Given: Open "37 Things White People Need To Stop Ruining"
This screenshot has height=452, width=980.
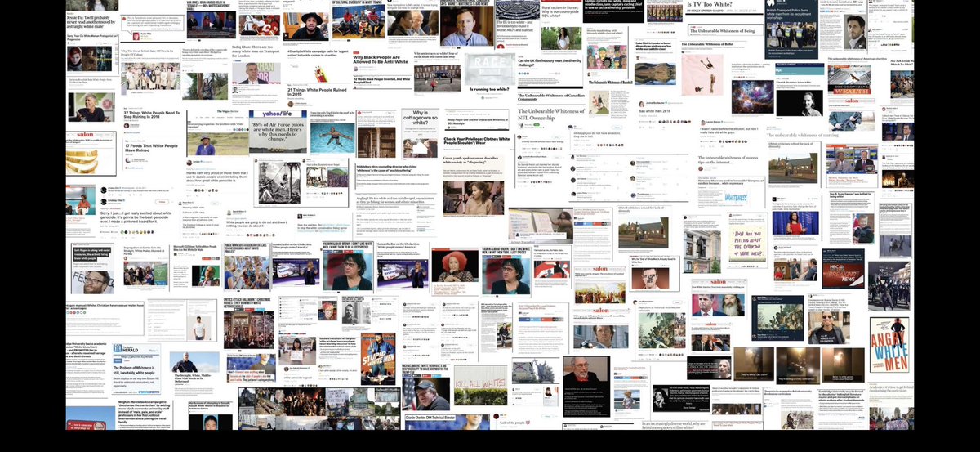Looking at the screenshot, I should coord(152,114).
